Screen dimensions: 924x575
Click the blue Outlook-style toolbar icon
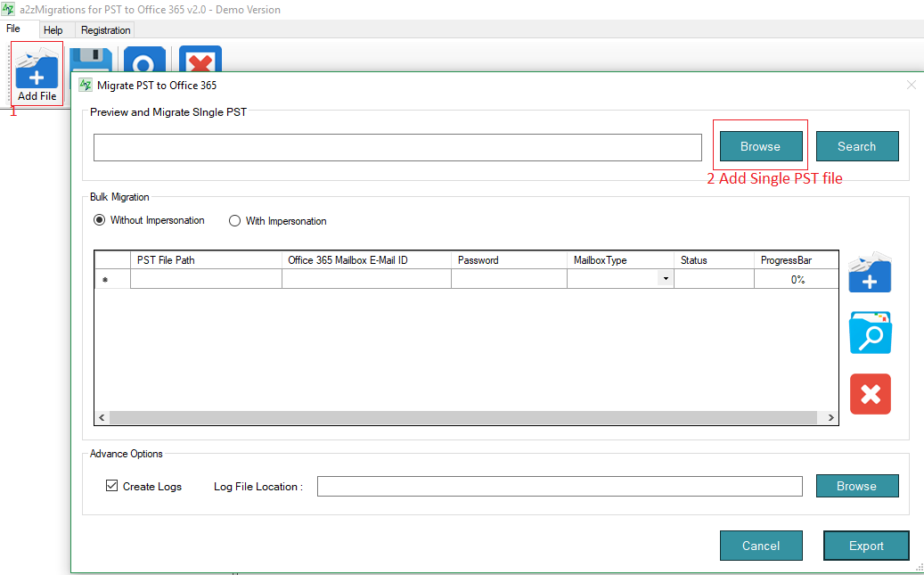(144, 60)
